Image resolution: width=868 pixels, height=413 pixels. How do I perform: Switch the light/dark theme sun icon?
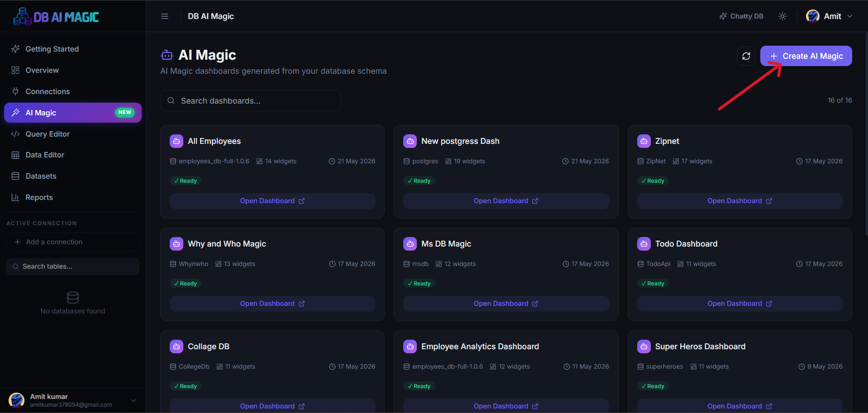pos(782,16)
